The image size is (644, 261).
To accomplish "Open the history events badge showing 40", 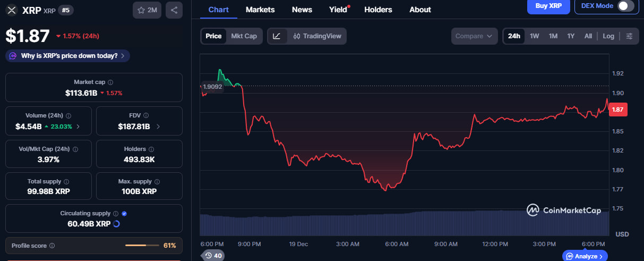I will click(x=213, y=256).
